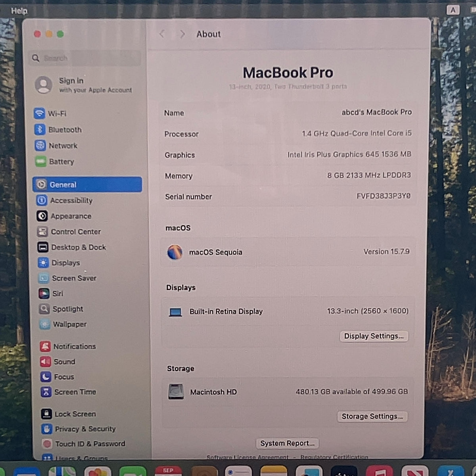Click memory value 8 GB 2133 MHz LPDDR3

tap(369, 175)
